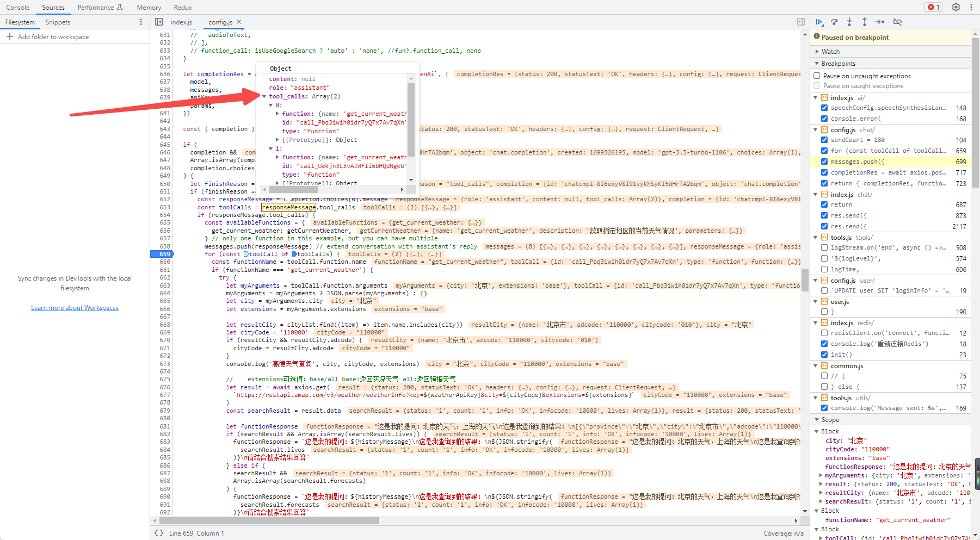980x540 pixels.
Task: Click the common.js file icon in breakpoints
Action: [x=824, y=366]
